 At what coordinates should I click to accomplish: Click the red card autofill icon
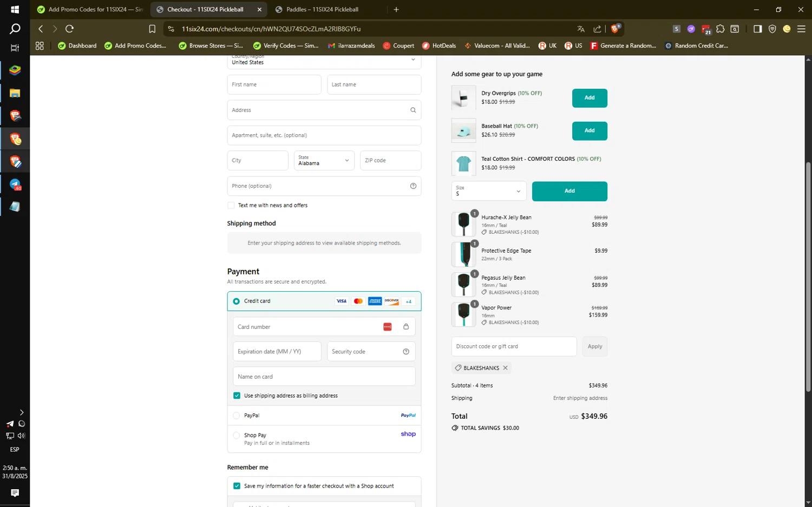pyautogui.click(x=388, y=327)
